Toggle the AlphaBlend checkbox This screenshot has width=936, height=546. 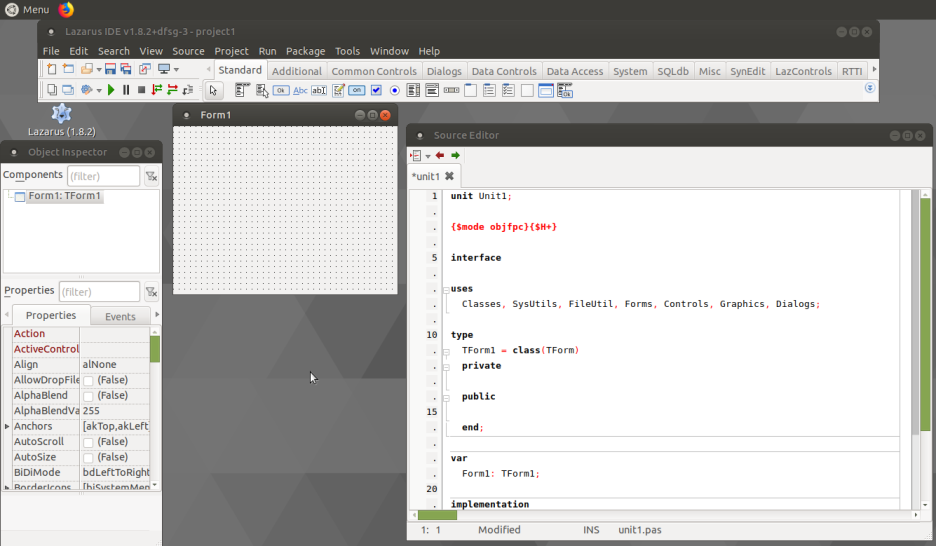(88, 396)
